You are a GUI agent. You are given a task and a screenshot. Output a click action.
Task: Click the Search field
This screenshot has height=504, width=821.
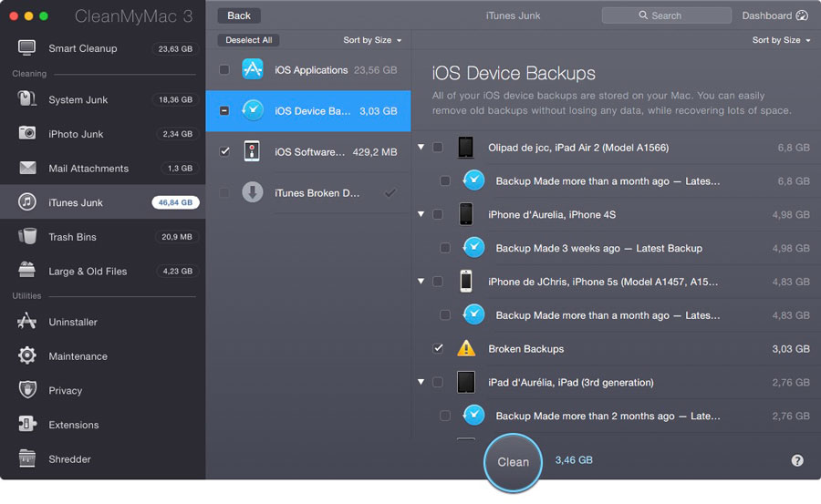(x=667, y=15)
